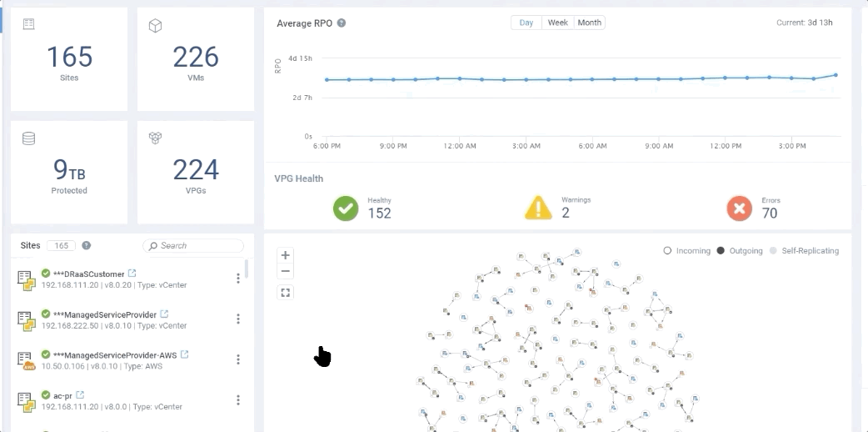Select ***ManagedServiceProvider site name
868x432 pixels.
[x=105, y=314]
